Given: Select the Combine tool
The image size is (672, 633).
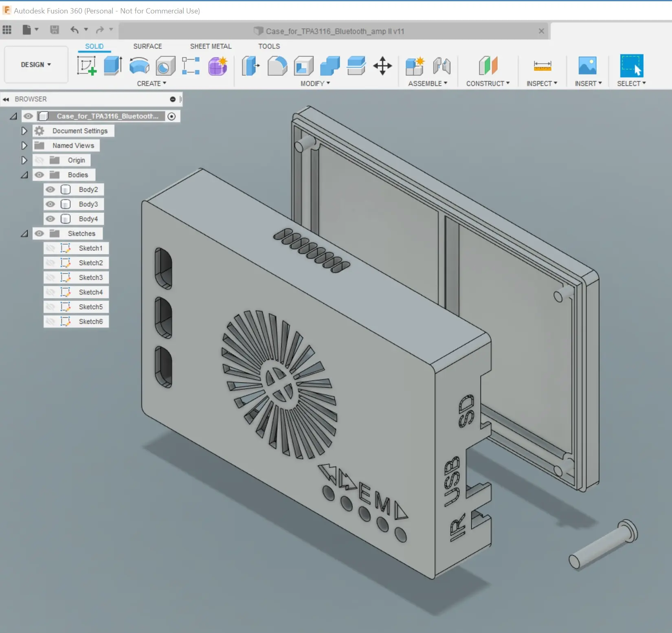Looking at the screenshot, I should 330,66.
